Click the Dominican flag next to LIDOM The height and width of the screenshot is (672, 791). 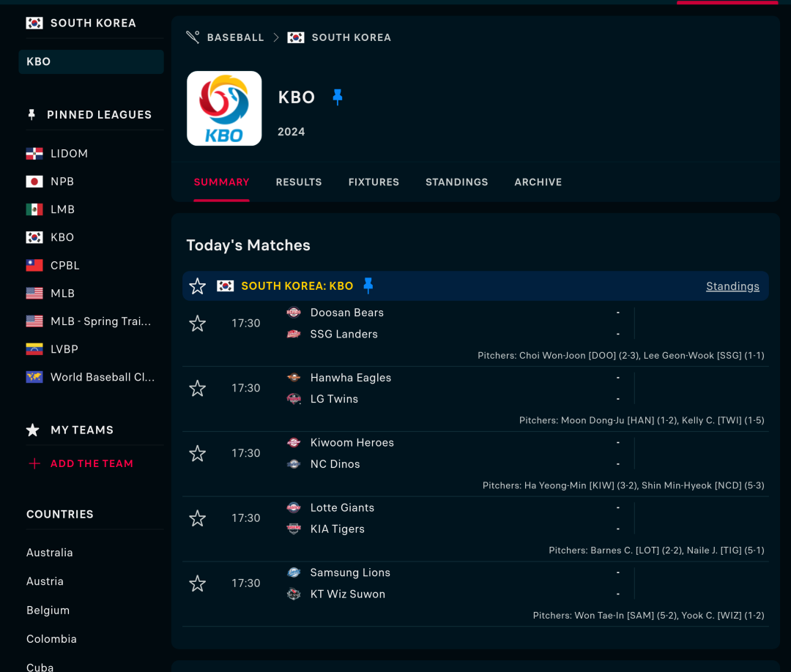pyautogui.click(x=34, y=153)
